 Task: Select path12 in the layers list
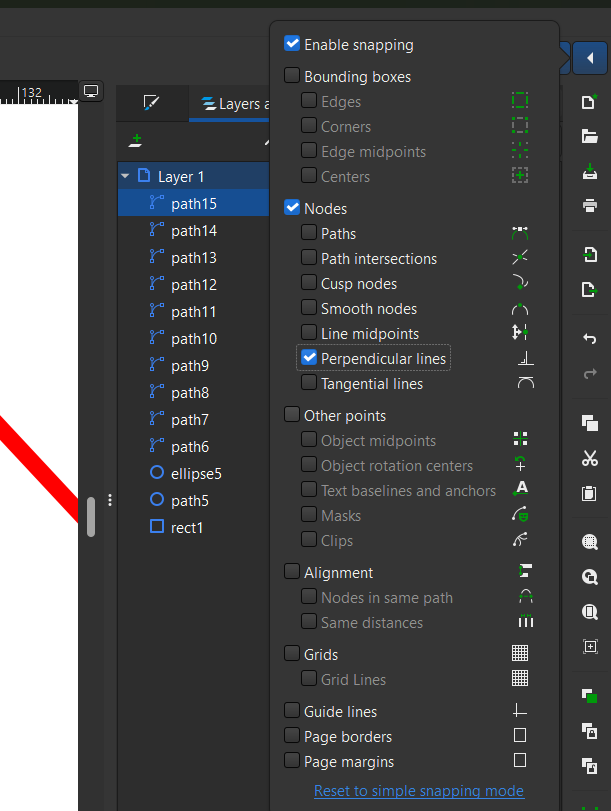(193, 284)
